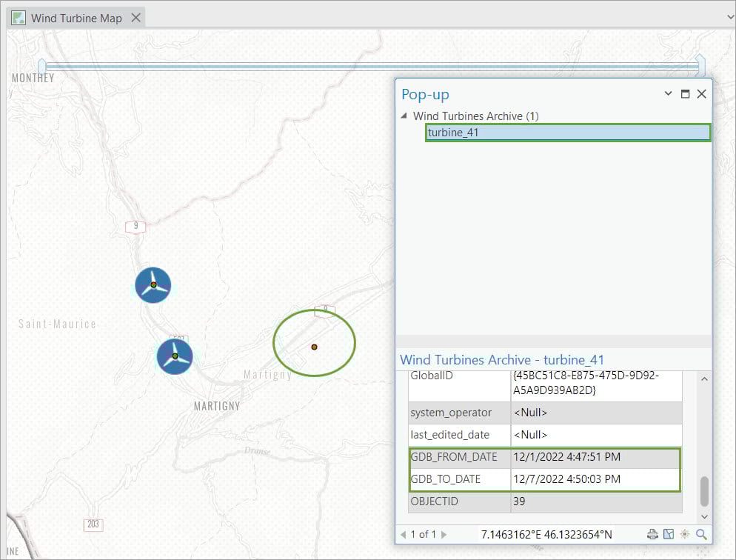The height and width of the screenshot is (560, 736).
Task: Click the Route 9 highway shield on the map
Action: point(135,227)
